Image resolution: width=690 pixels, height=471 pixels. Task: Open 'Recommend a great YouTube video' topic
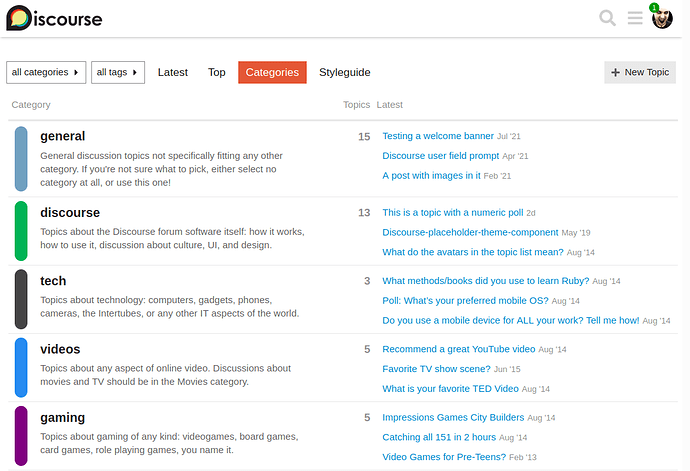[x=459, y=349]
